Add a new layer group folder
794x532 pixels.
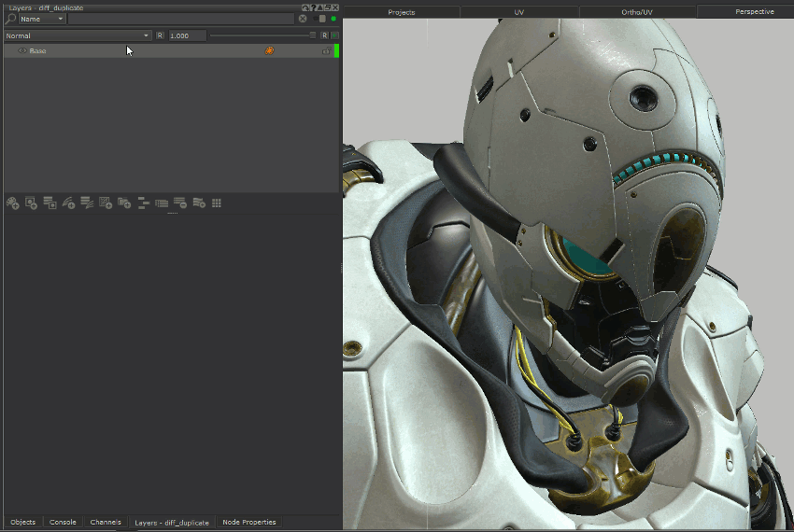(x=124, y=203)
